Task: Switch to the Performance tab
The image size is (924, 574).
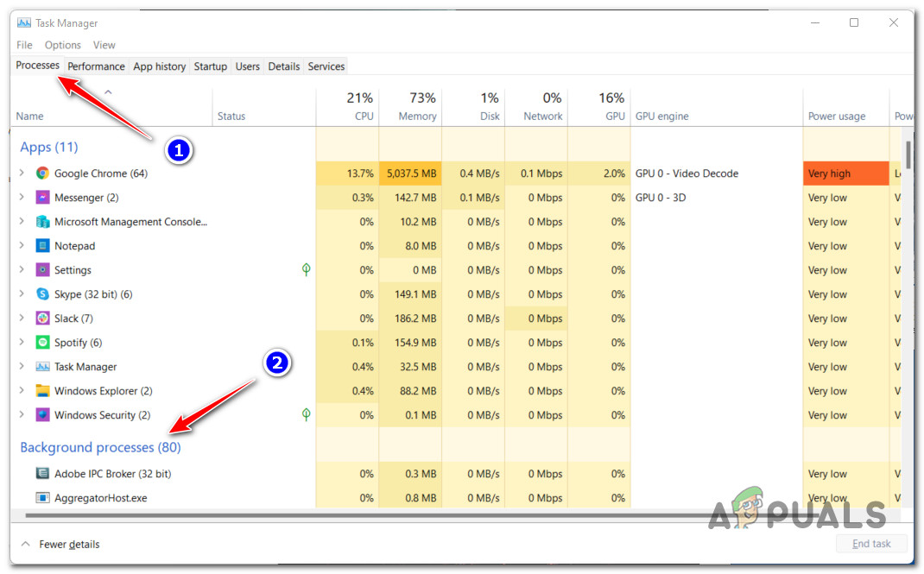Action: [96, 66]
